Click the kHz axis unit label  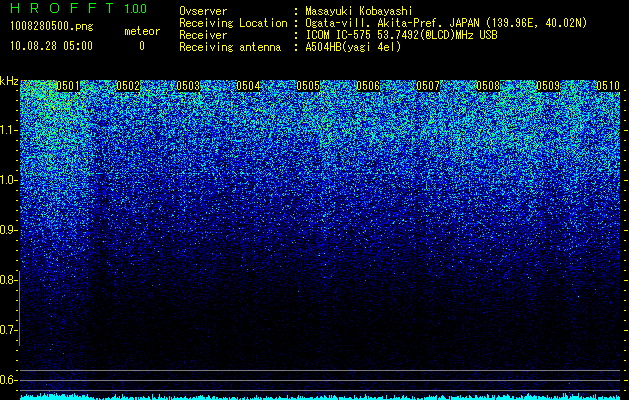(x=9, y=81)
